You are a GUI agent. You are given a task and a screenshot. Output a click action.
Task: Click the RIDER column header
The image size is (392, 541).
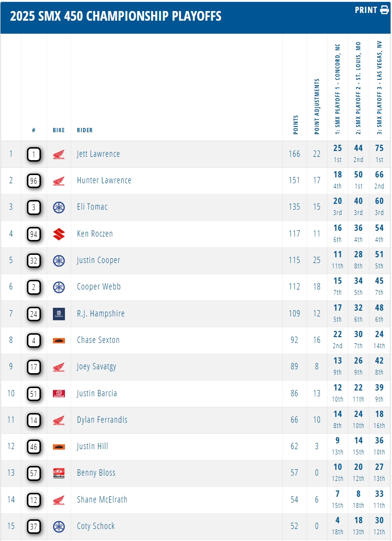pos(85,130)
